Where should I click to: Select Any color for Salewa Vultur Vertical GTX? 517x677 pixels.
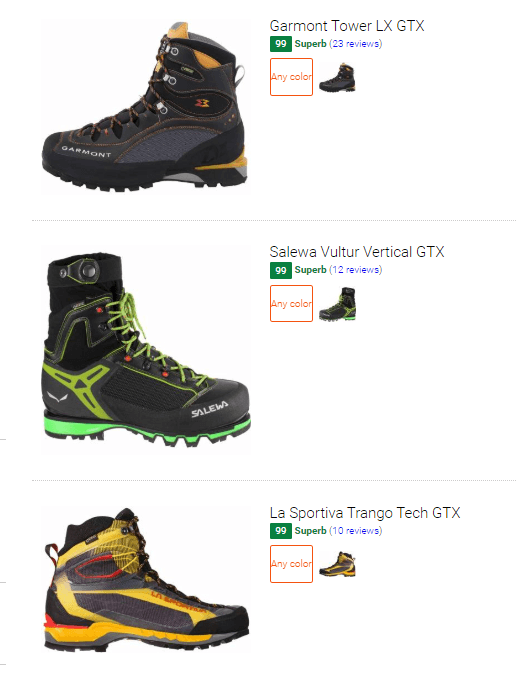tap(291, 304)
